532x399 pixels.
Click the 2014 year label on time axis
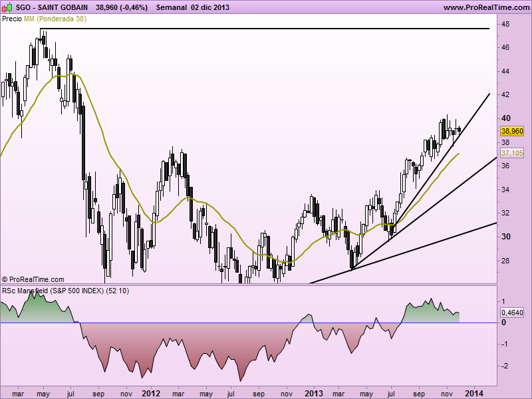pos(474,393)
